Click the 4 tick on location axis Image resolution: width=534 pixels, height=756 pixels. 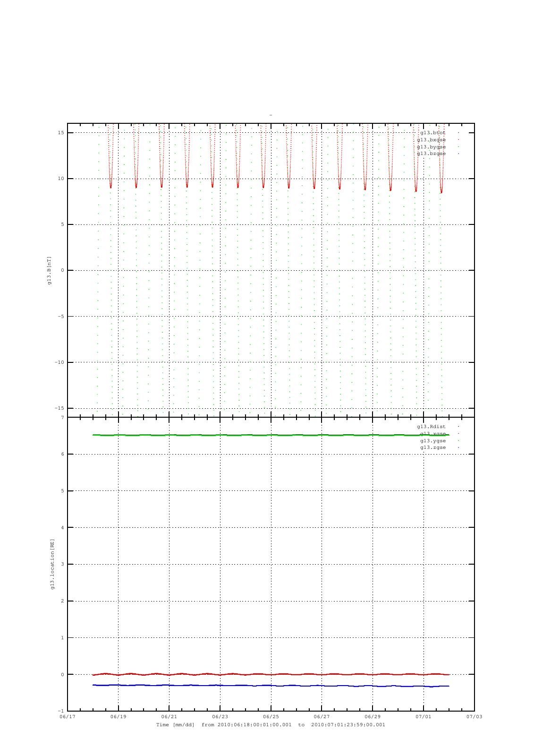click(x=62, y=528)
